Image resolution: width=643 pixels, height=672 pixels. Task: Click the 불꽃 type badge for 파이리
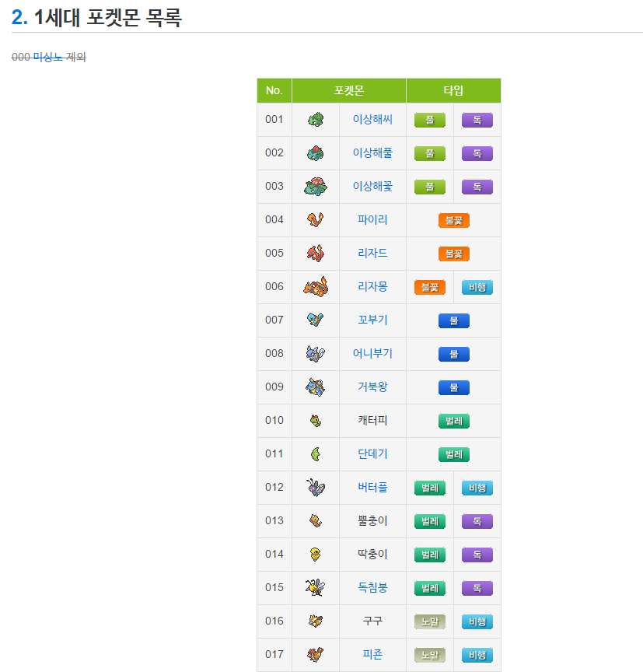click(x=453, y=220)
